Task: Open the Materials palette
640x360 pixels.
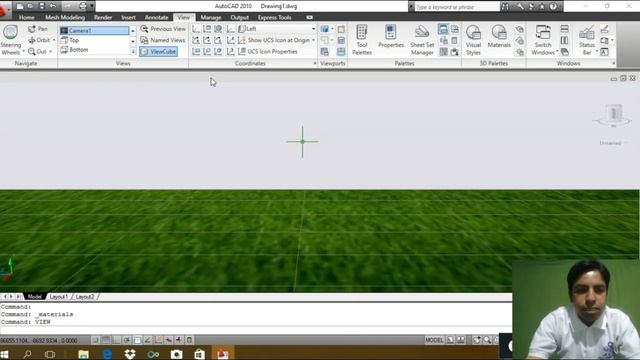Action: (499, 36)
